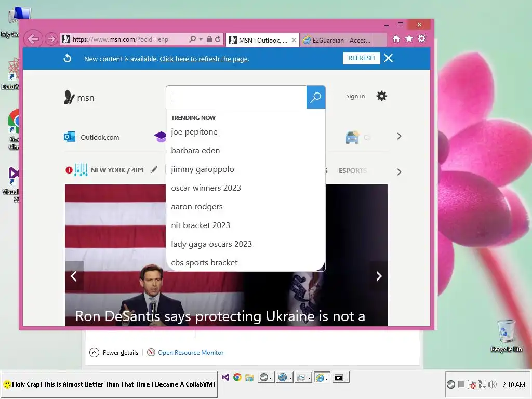Click the network tray icon
532x399 pixels.
482,384
